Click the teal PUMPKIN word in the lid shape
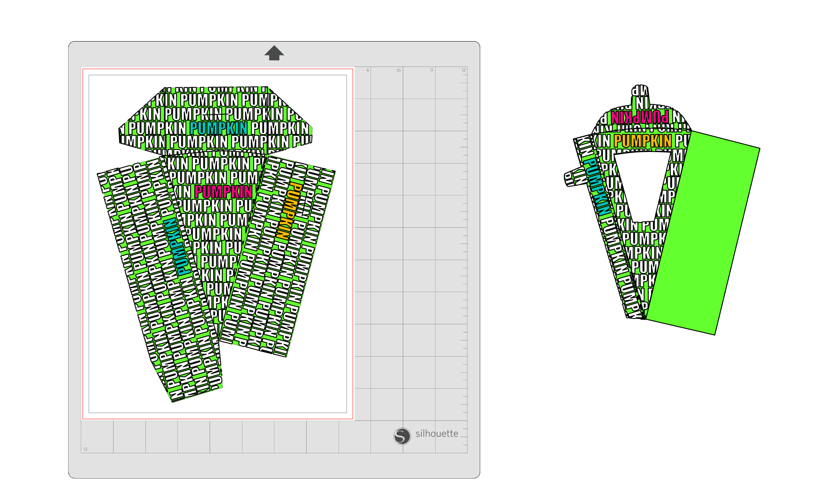Image resolution: width=818 pixels, height=504 pixels. pos(219,128)
